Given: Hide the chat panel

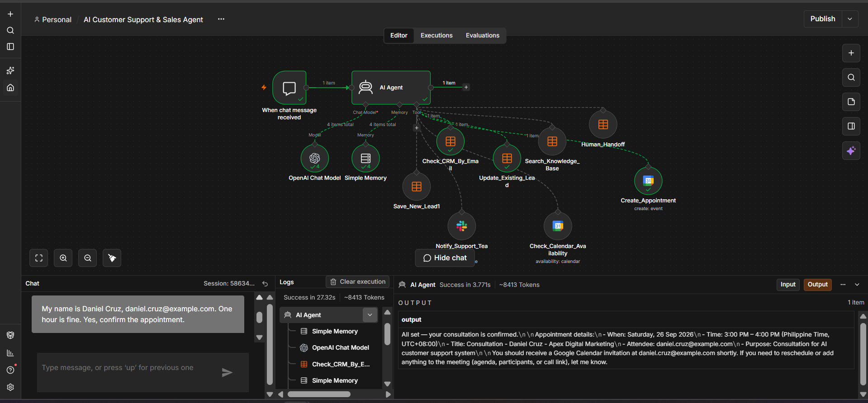Looking at the screenshot, I should coord(445,258).
